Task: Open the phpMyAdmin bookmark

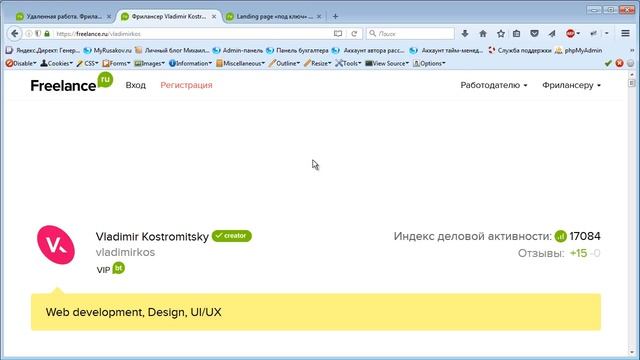Action: [578, 50]
